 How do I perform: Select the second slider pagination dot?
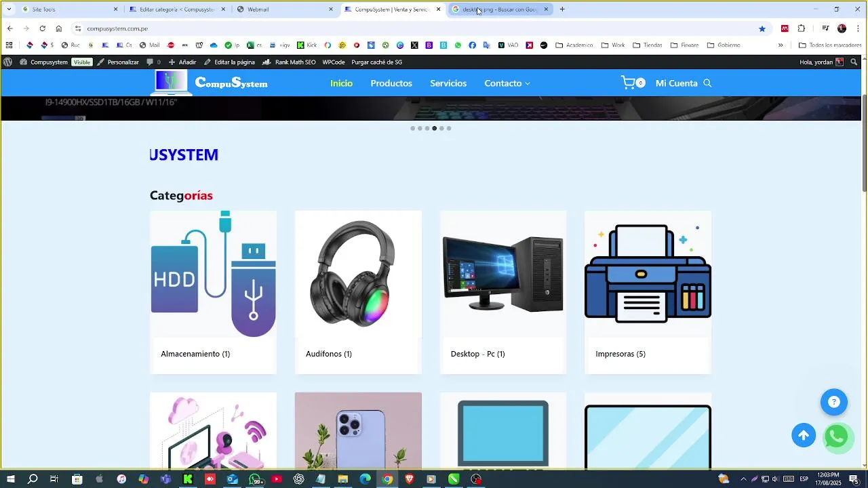(420, 128)
